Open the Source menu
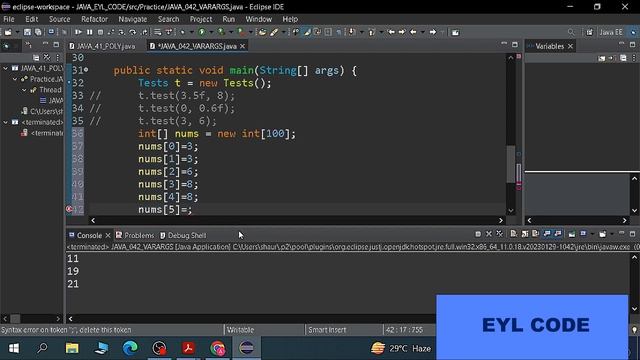 [60, 19]
